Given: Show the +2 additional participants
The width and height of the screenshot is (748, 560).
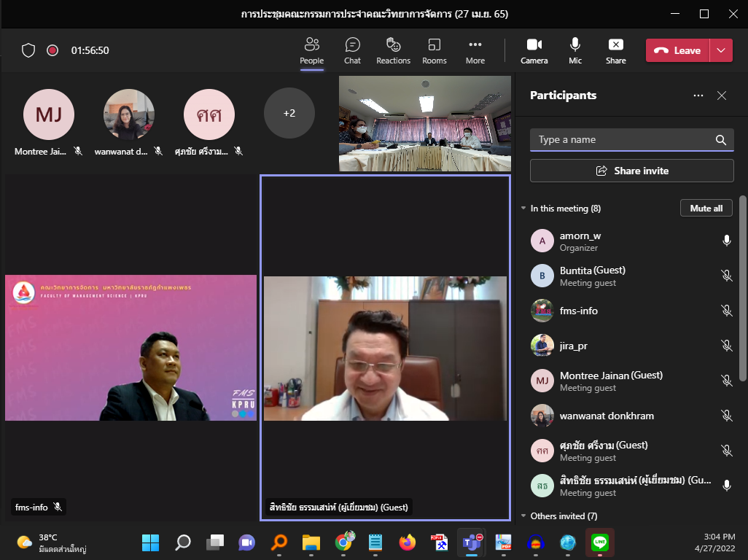Looking at the screenshot, I should coord(289,113).
